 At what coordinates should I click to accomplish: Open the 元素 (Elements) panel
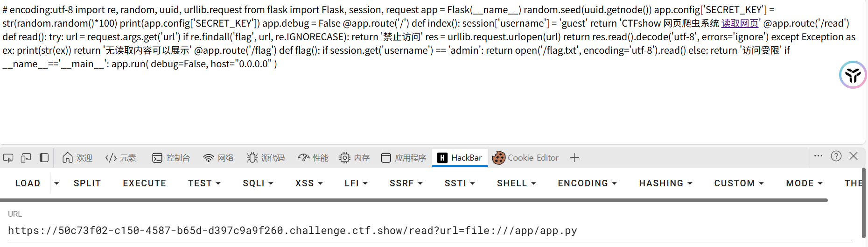point(121,158)
